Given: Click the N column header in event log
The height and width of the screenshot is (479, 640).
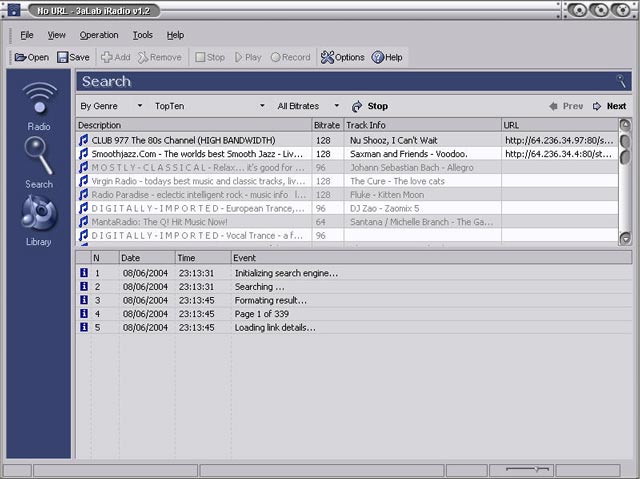Looking at the screenshot, I should point(105,258).
